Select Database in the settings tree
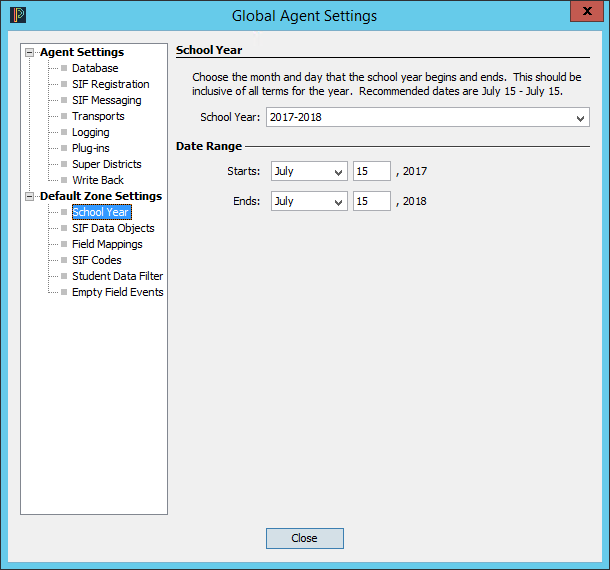This screenshot has width=610, height=570. coord(95,69)
